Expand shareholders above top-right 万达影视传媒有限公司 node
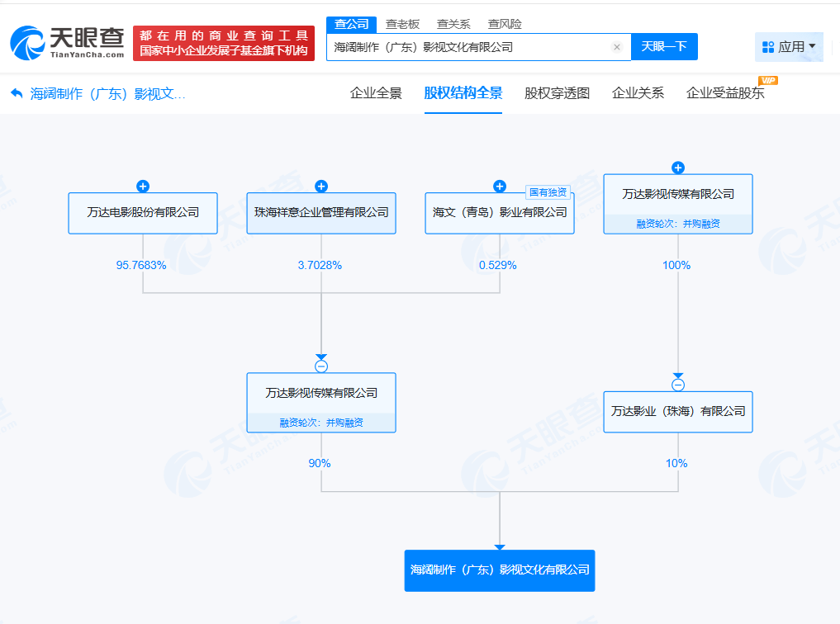Screen dimensions: 840x624 tap(678, 168)
